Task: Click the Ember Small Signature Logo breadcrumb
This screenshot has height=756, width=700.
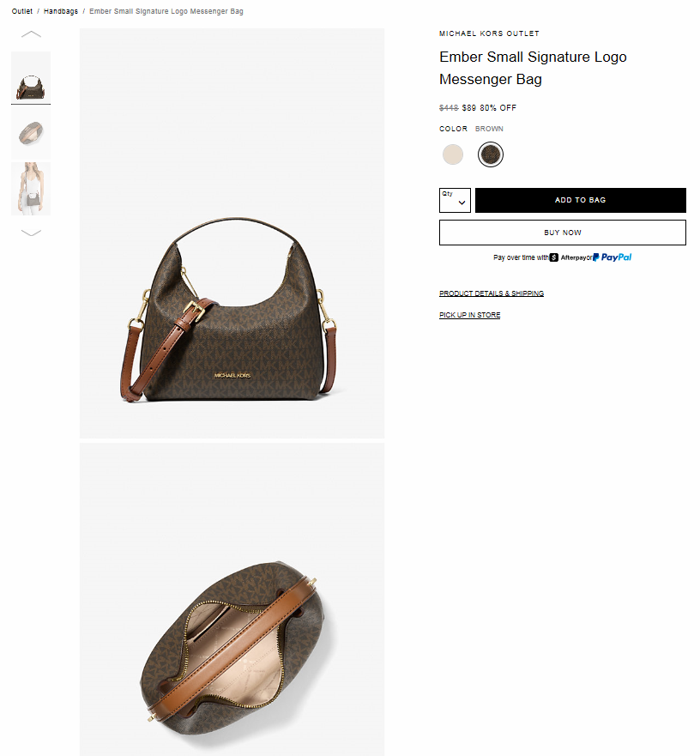Action: pos(166,11)
